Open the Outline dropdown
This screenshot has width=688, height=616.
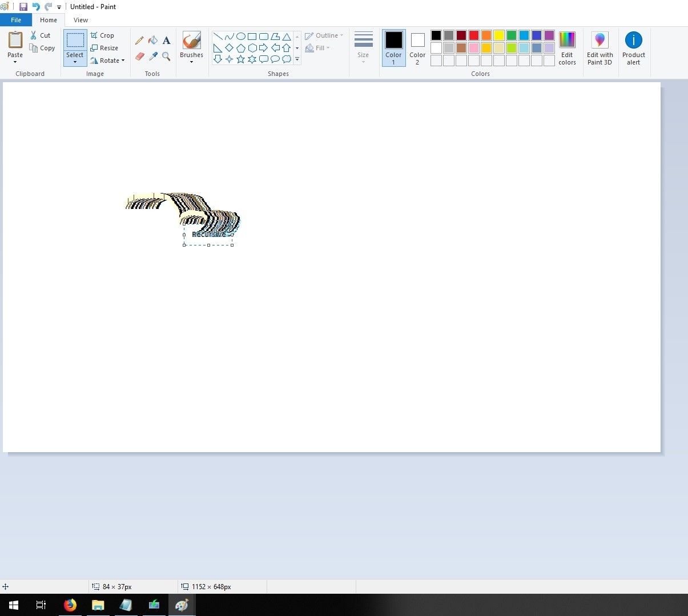324,35
